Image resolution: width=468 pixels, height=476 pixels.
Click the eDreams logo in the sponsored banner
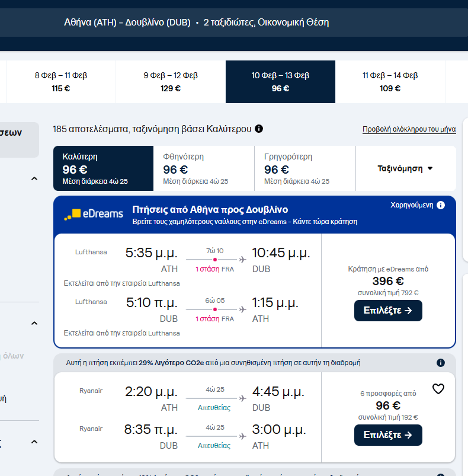click(94, 214)
